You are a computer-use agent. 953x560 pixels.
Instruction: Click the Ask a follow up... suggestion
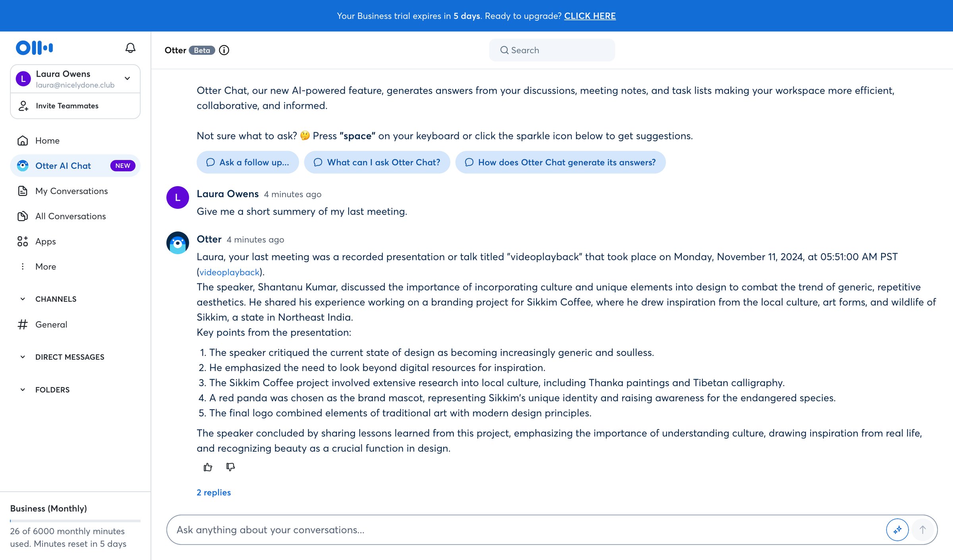(x=247, y=162)
